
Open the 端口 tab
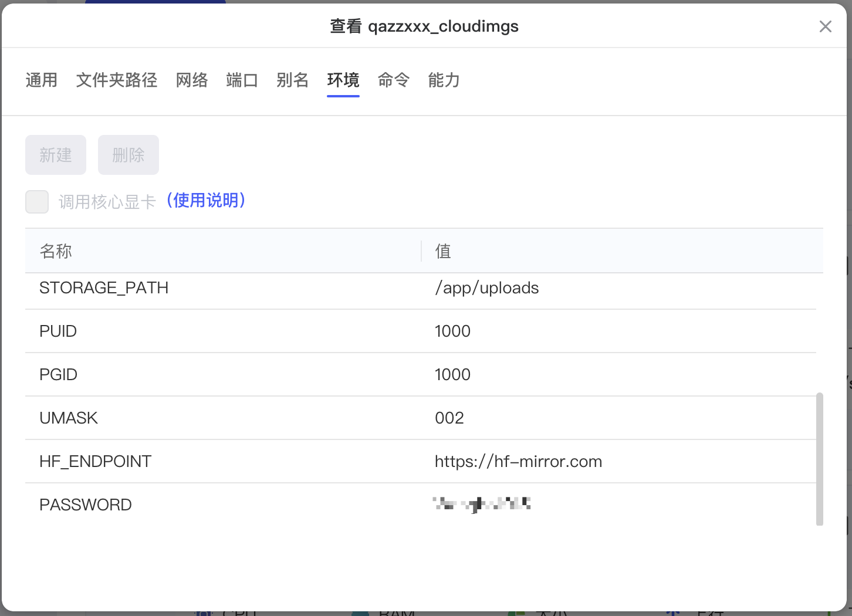242,80
